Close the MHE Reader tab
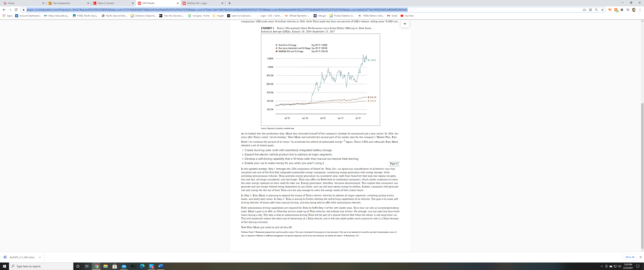Screen dimensions: 644x270 tap(177, 3)
